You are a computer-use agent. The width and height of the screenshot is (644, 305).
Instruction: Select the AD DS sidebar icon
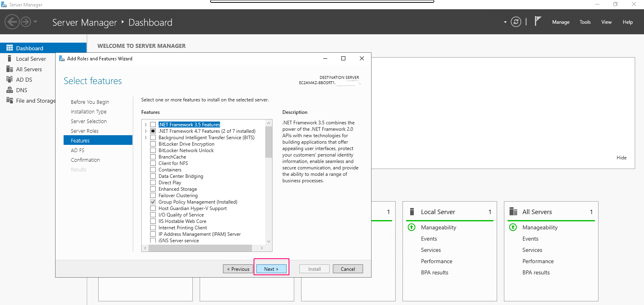tap(10, 79)
